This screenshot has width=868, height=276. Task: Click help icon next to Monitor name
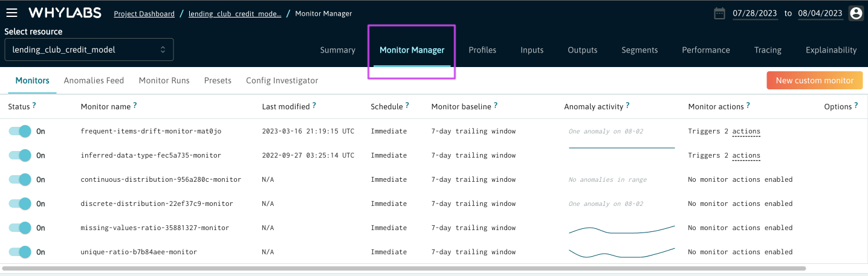coord(135,105)
